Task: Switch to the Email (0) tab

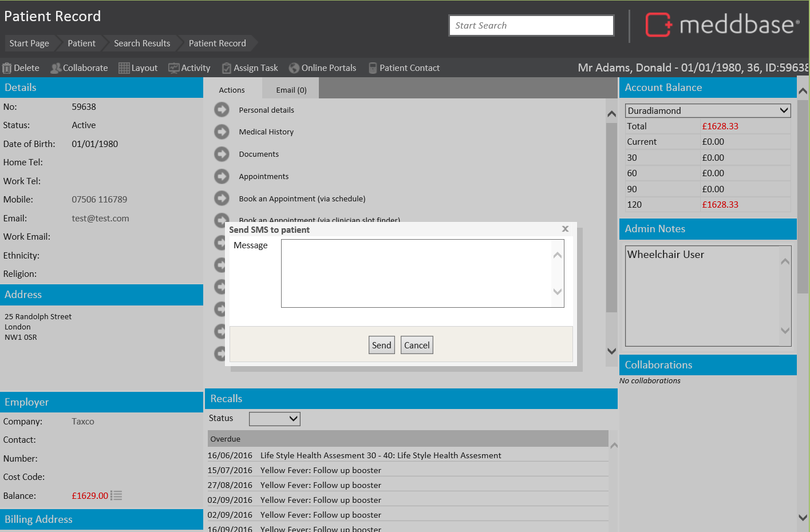Action: 290,89
